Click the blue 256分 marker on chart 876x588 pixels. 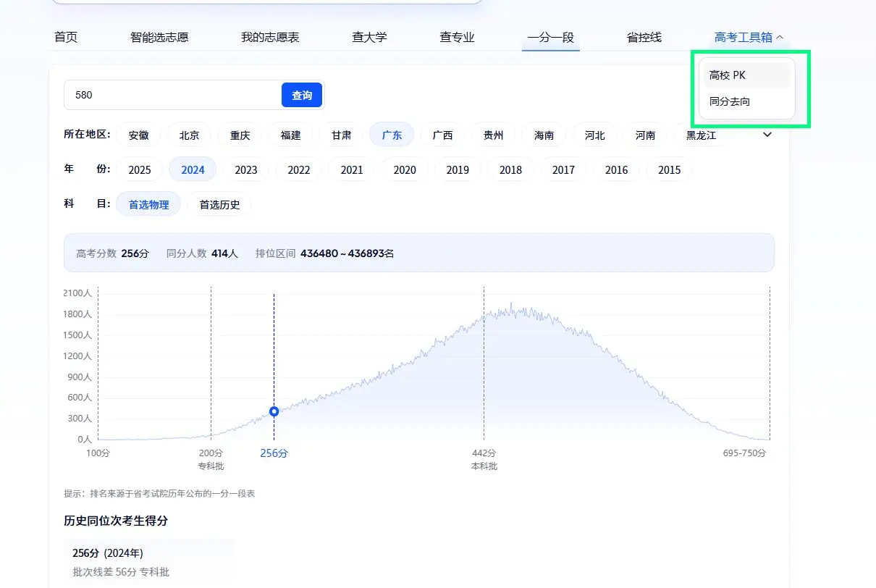tap(274, 411)
